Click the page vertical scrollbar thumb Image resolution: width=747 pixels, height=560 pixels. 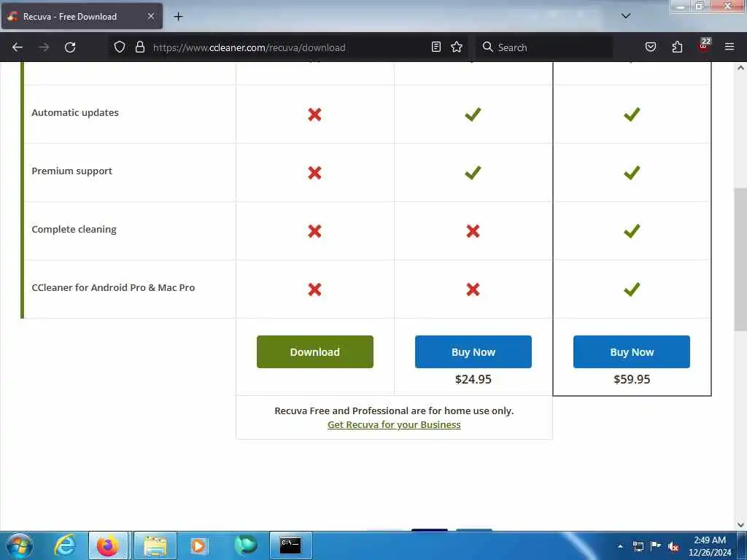click(740, 260)
